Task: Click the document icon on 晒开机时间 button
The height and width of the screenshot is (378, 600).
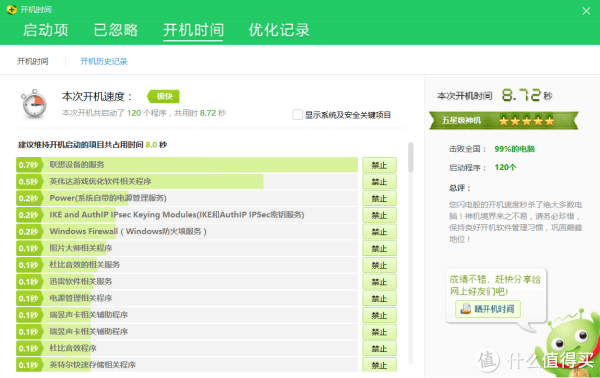Action: (466, 309)
